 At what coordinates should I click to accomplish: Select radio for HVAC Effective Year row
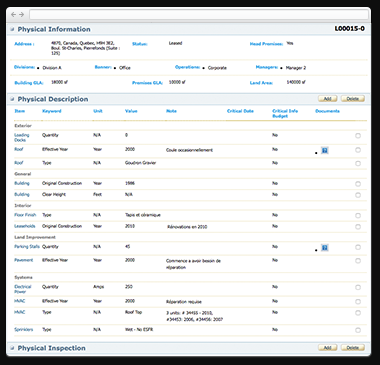[x=358, y=302]
